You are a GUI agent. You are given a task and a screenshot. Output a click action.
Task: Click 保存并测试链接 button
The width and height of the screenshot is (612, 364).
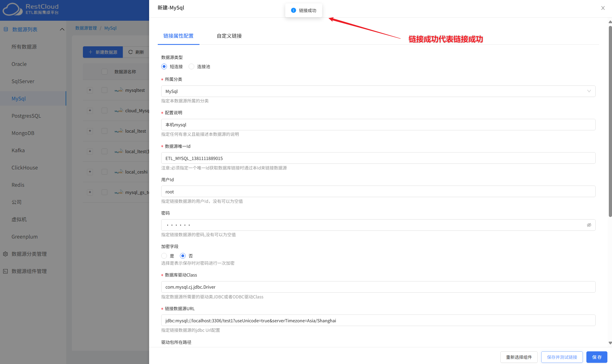[x=562, y=357]
